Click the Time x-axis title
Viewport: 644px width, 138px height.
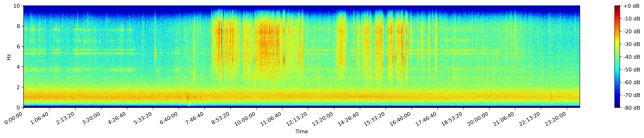click(301, 132)
